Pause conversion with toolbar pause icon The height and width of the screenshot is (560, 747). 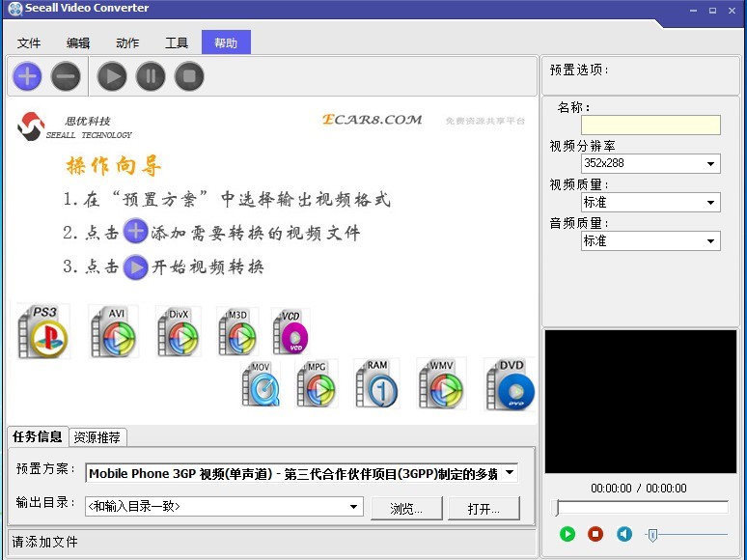[151, 75]
